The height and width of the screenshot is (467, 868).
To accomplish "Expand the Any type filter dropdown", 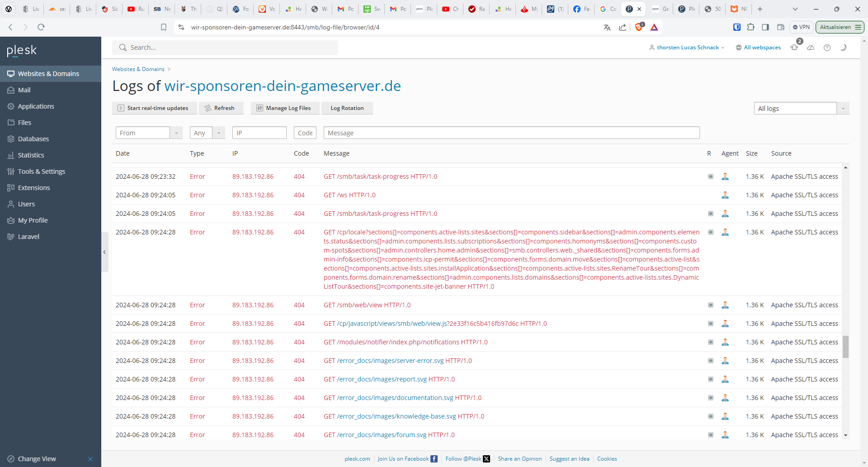I will click(207, 133).
